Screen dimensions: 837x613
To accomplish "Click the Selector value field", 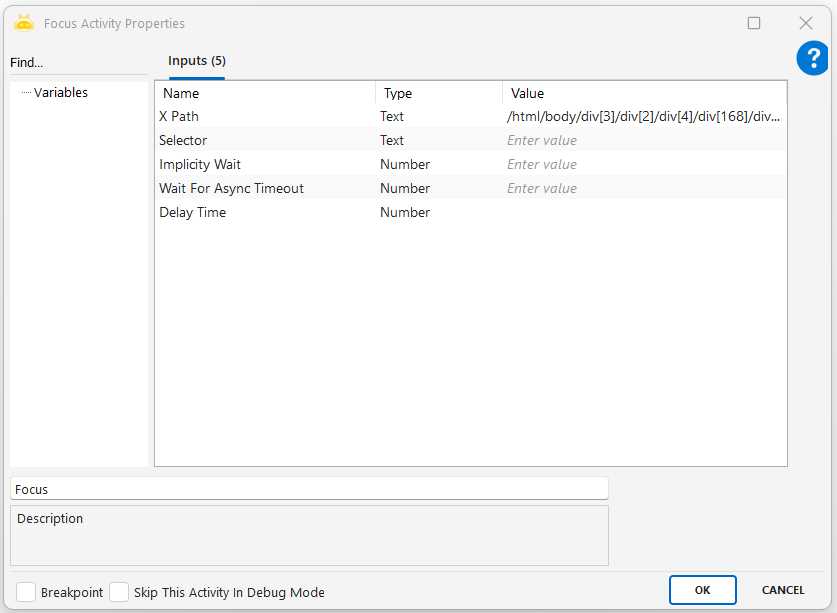I will pos(643,141).
